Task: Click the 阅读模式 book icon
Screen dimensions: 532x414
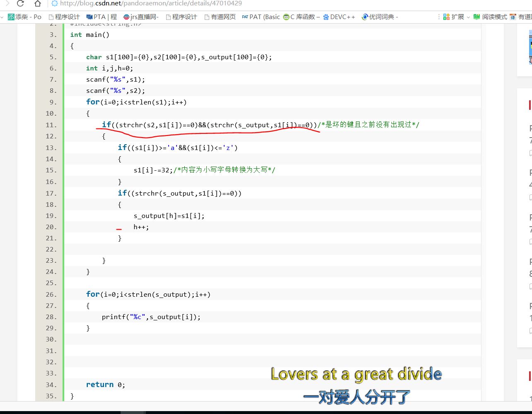Action: point(477,17)
